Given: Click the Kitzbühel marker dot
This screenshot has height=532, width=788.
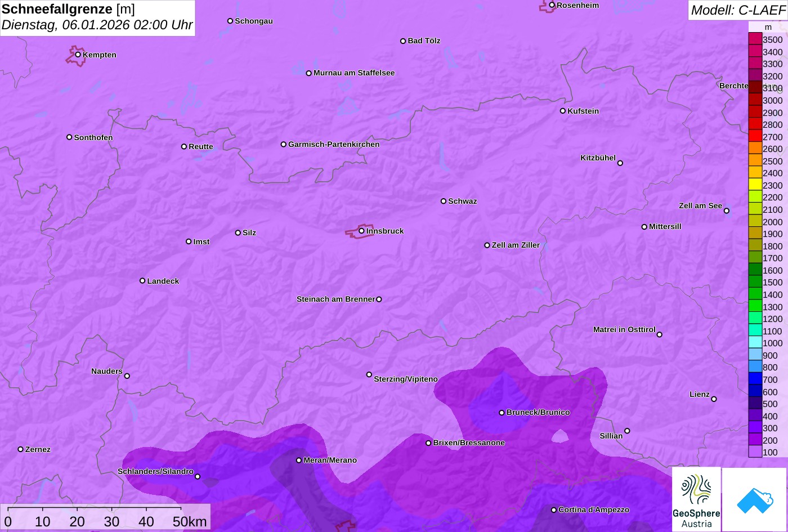Looking at the screenshot, I should coord(620,163).
